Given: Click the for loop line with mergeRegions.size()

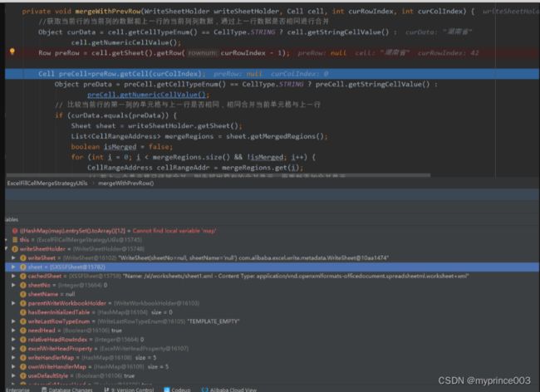Looking at the screenshot, I should click(x=194, y=157).
